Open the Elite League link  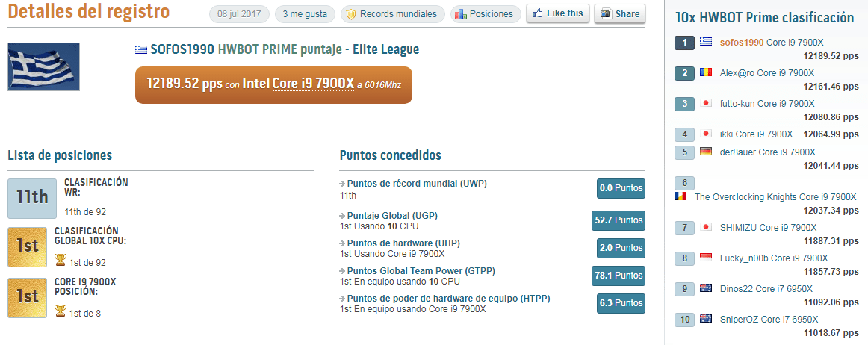click(x=386, y=50)
